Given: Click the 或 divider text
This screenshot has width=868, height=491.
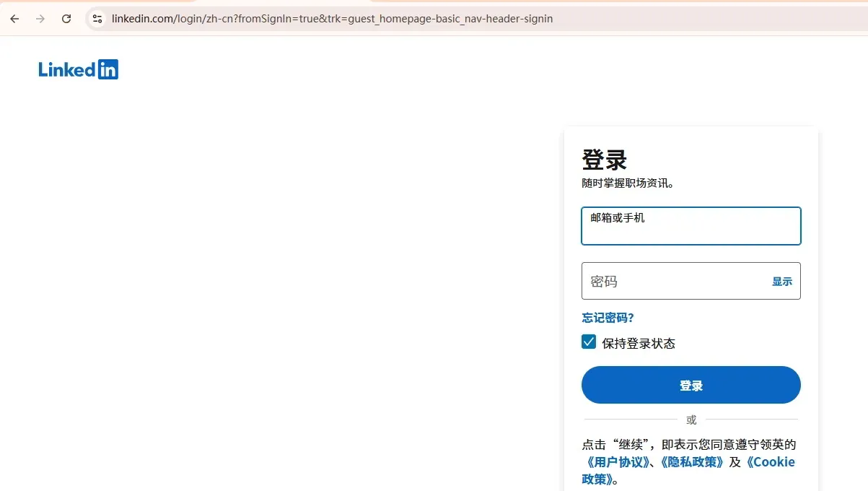Looking at the screenshot, I should pyautogui.click(x=691, y=419).
